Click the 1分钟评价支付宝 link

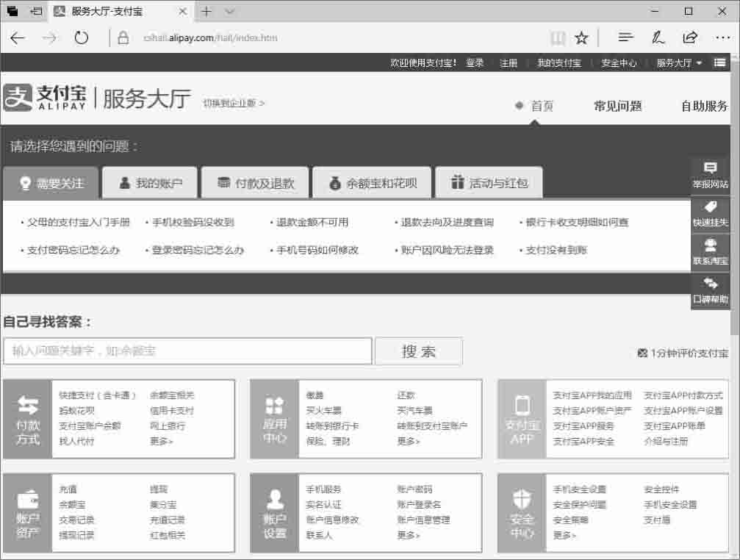pyautogui.click(x=689, y=353)
